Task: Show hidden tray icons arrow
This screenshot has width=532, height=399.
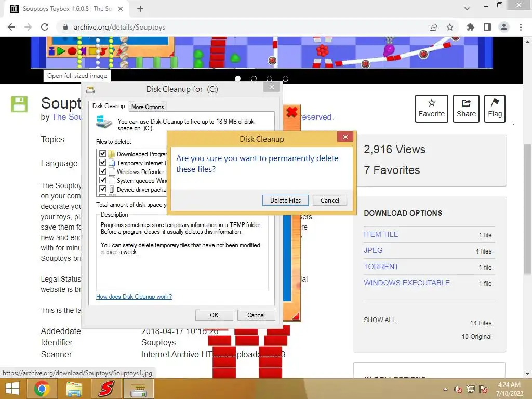Action: click(445, 389)
